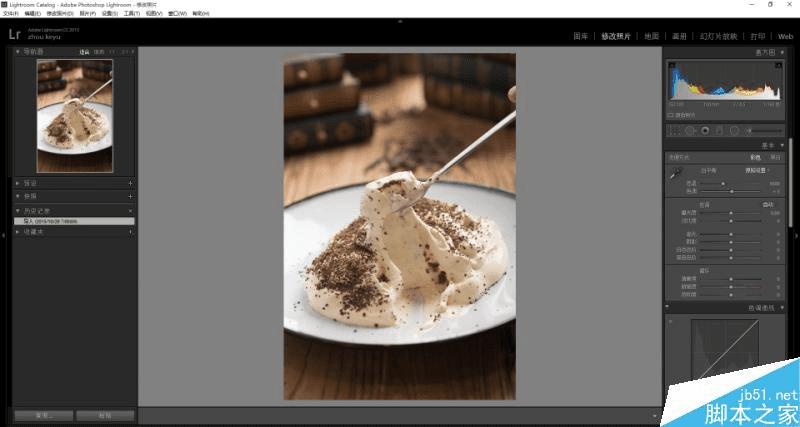Open the toolbar content dropdown below photo
The width and height of the screenshot is (800, 427).
[655, 416]
